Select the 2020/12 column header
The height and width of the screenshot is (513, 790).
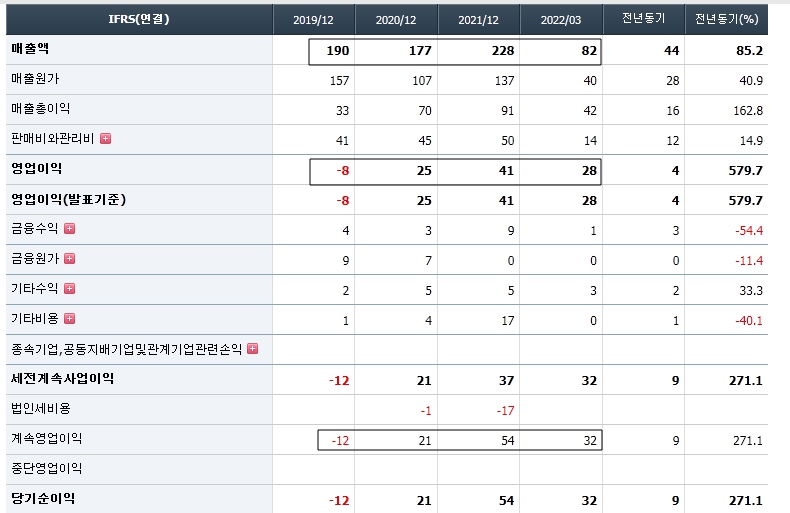396,20
